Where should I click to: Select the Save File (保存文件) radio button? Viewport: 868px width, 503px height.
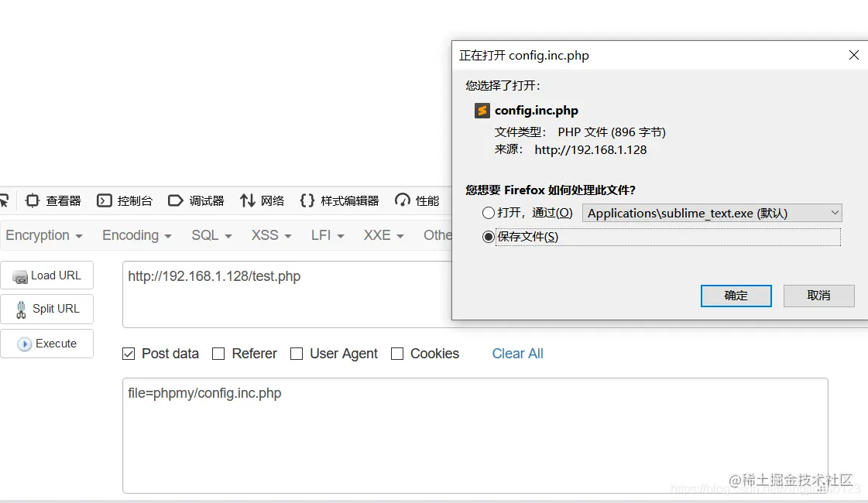[x=489, y=237]
